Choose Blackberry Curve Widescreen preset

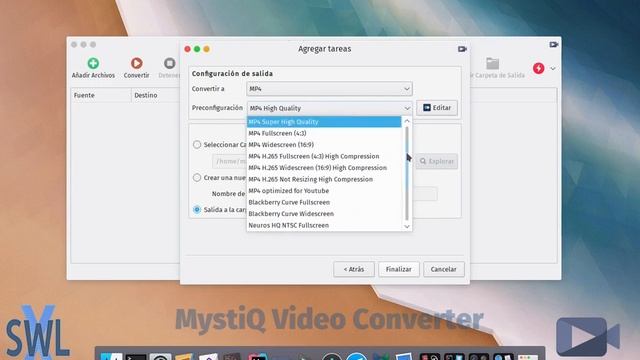pyautogui.click(x=324, y=213)
